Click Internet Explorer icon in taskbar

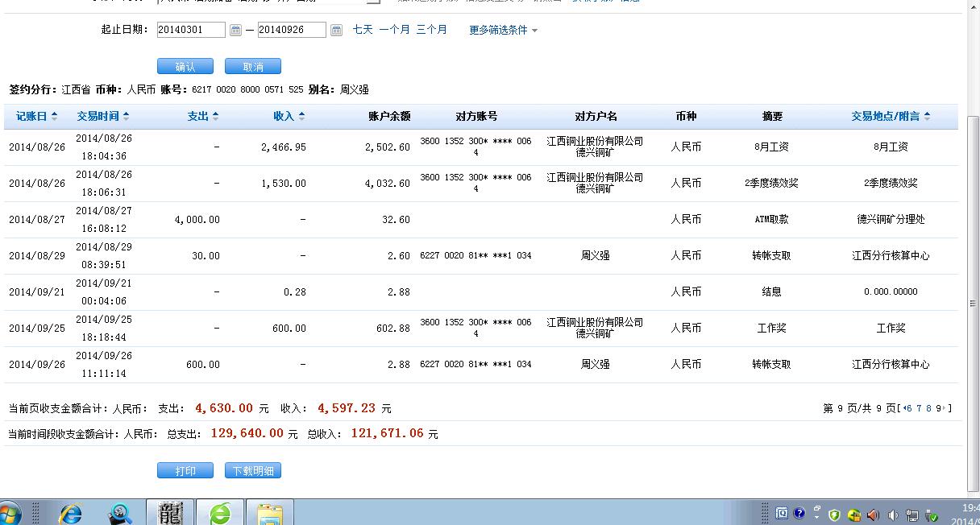[x=71, y=513]
